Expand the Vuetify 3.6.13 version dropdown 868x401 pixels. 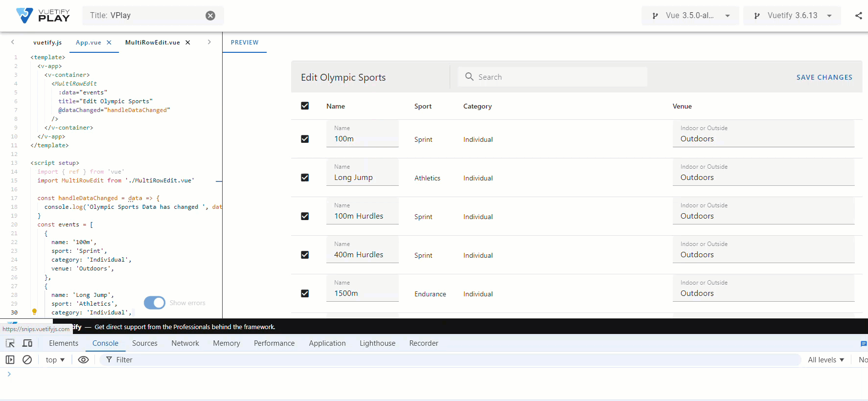click(x=792, y=16)
